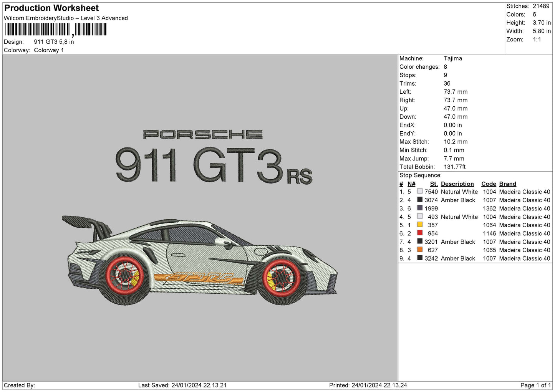Screen dimensions: 555x392
Task: Click the orange GT3RS decal on the door
Action: [x=199, y=278]
